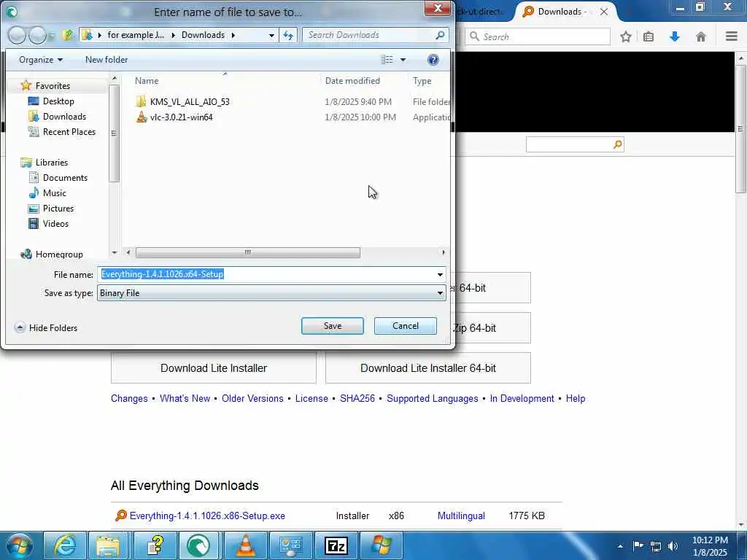The image size is (747, 560).
Task: Select Pictures library
Action: tap(58, 208)
